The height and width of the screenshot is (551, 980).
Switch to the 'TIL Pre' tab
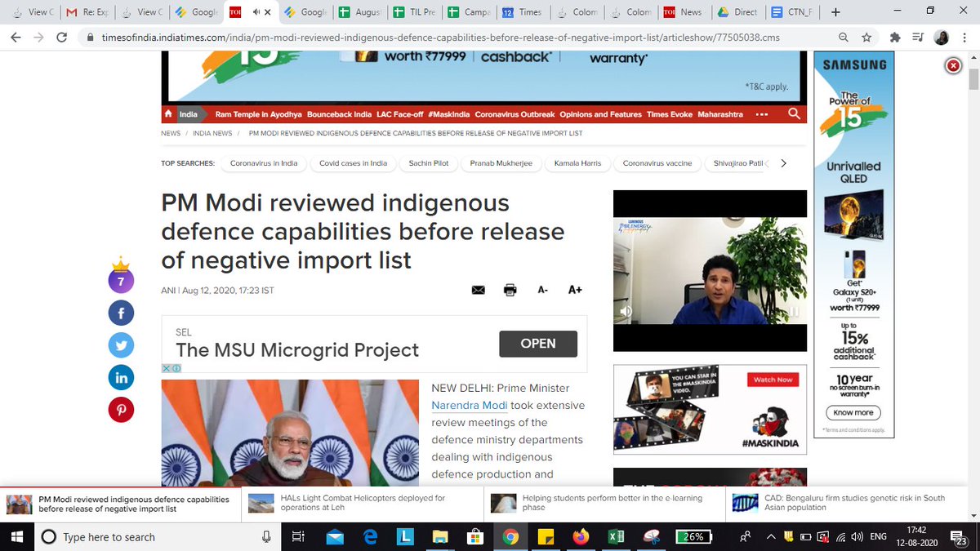[414, 12]
